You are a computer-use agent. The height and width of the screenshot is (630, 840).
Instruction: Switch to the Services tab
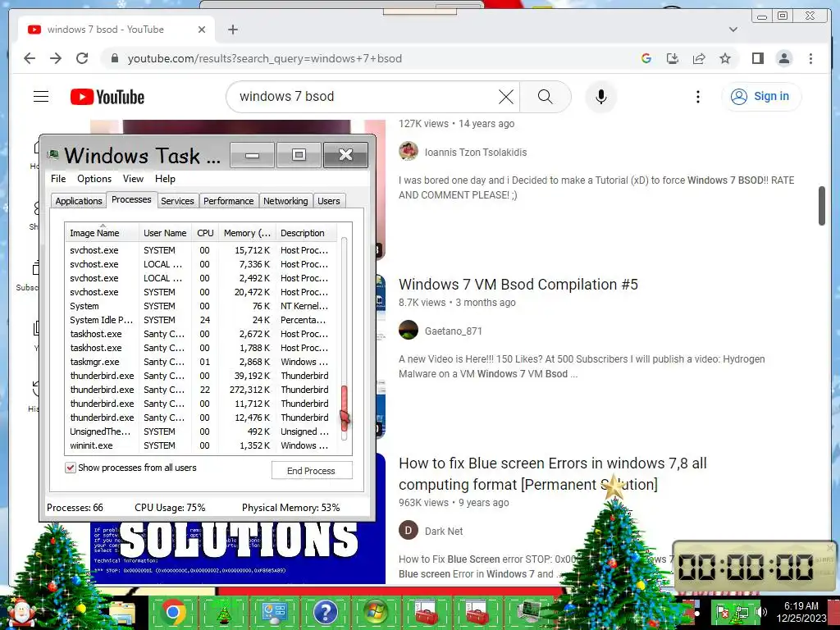177,201
